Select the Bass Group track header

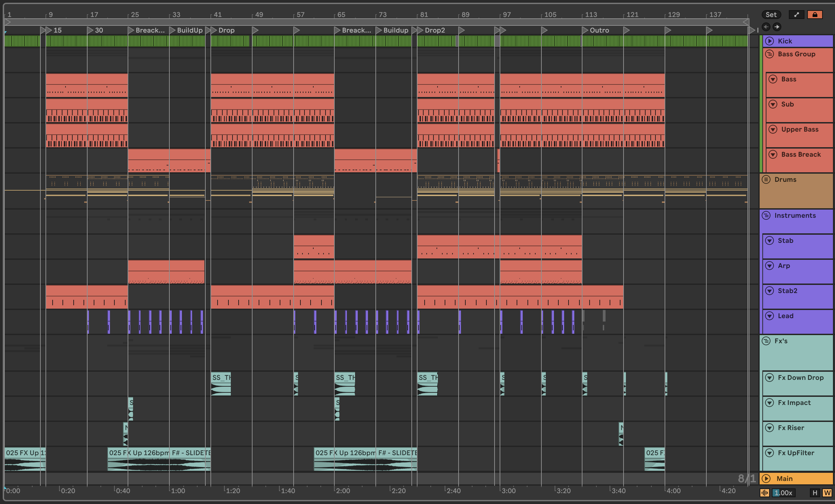[x=798, y=60]
